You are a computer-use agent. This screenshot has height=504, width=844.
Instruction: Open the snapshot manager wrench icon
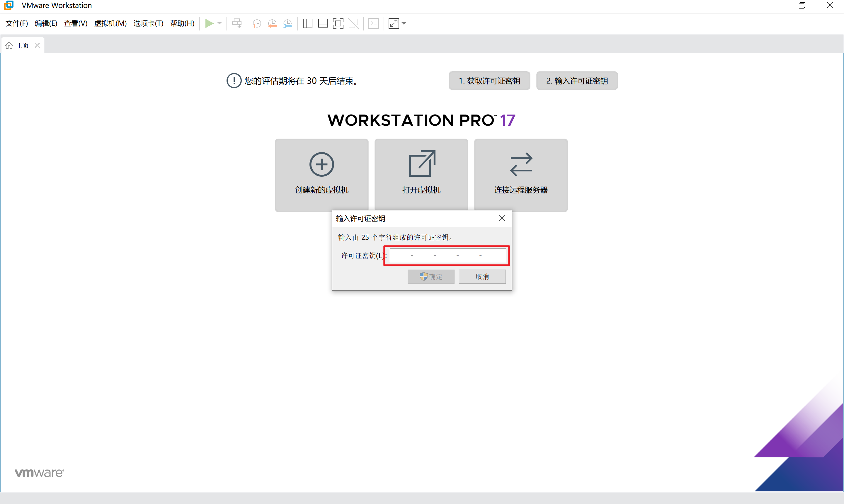287,23
